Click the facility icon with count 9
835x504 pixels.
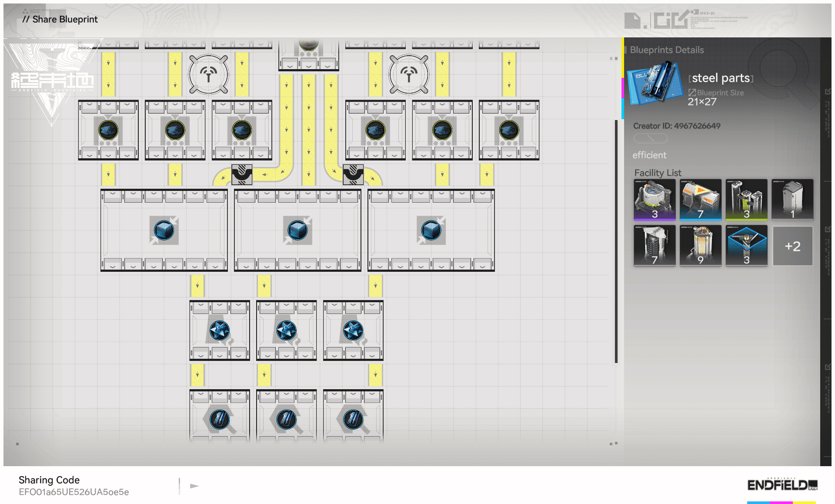(x=700, y=246)
